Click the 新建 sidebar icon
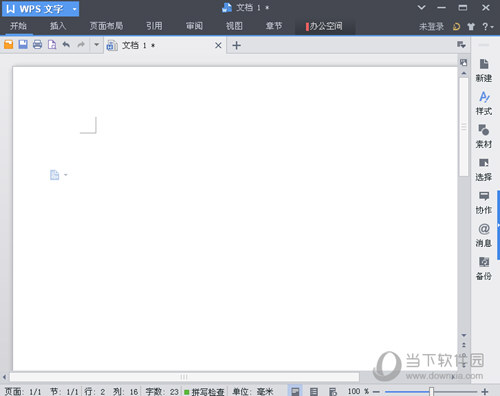500x396 pixels. click(484, 71)
